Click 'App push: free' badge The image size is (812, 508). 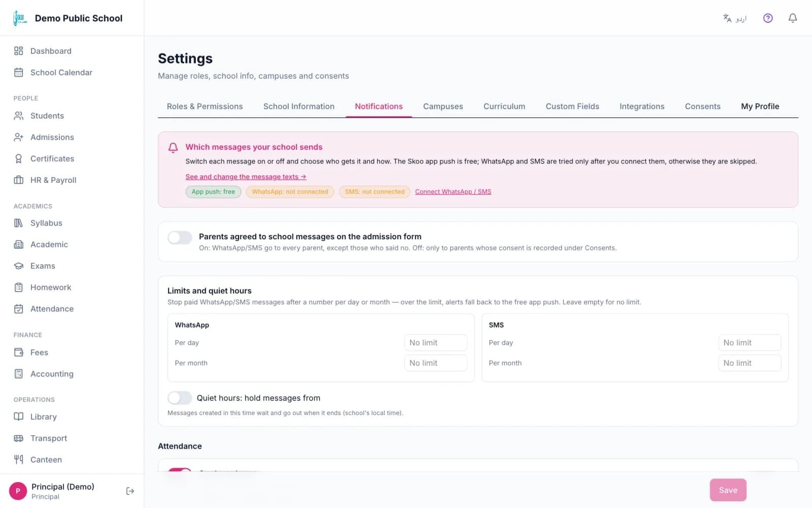click(213, 192)
